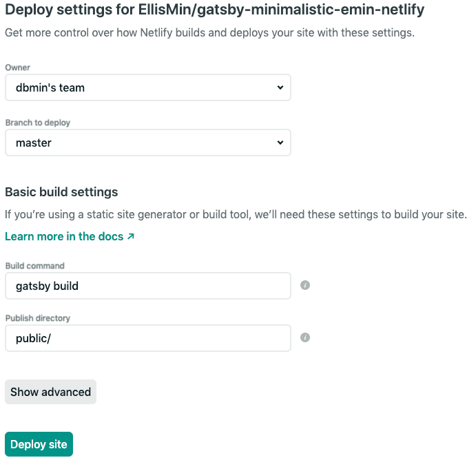The height and width of the screenshot is (460, 476).
Task: Click the Build command label
Action: tap(35, 266)
